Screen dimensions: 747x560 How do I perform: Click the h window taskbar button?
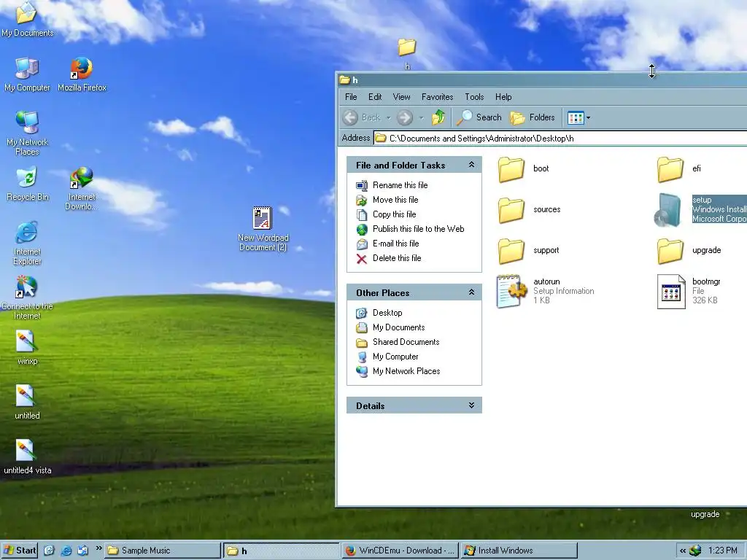click(x=281, y=551)
